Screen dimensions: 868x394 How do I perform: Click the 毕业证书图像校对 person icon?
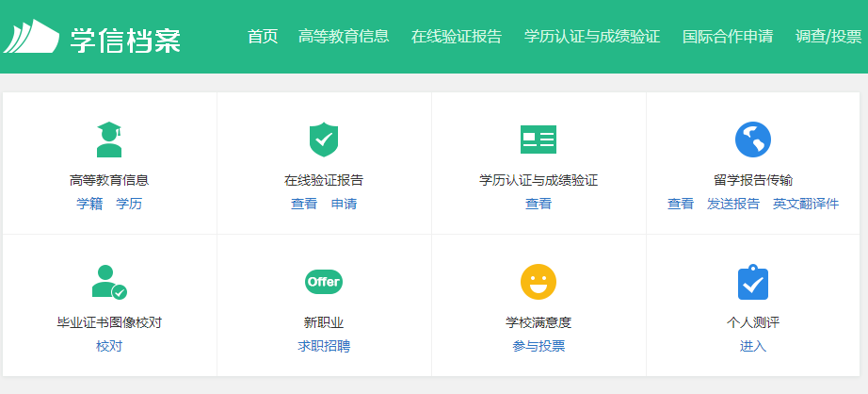tap(109, 282)
